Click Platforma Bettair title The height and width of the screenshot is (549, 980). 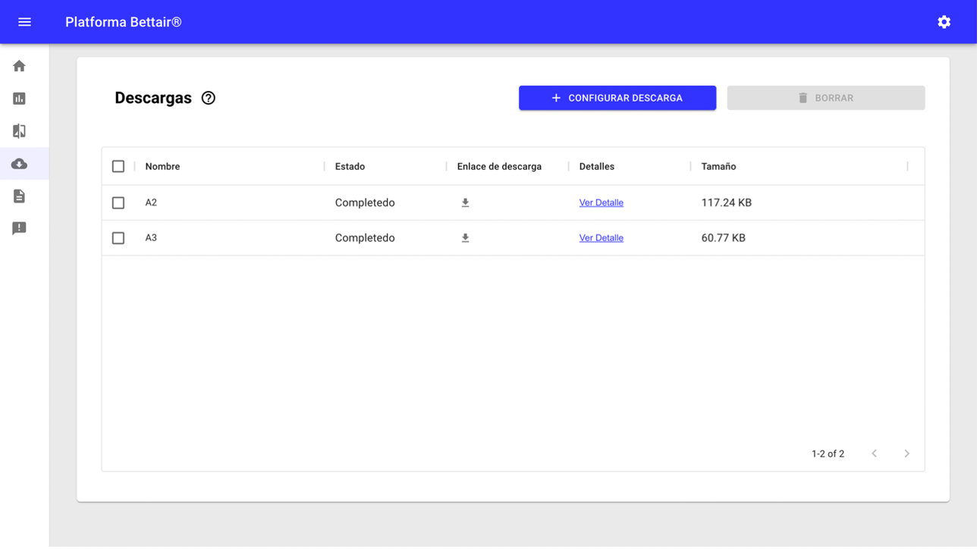click(x=124, y=22)
